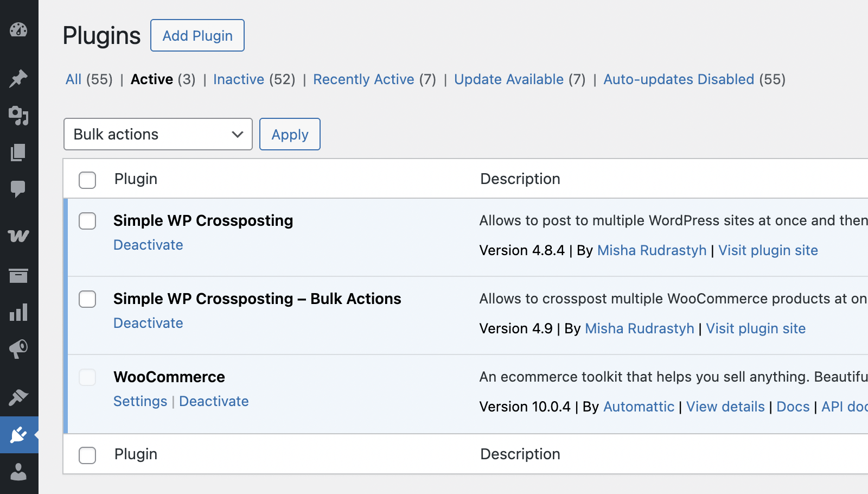Open WooCommerce sidebar icon
The height and width of the screenshot is (494, 868).
pos(18,236)
